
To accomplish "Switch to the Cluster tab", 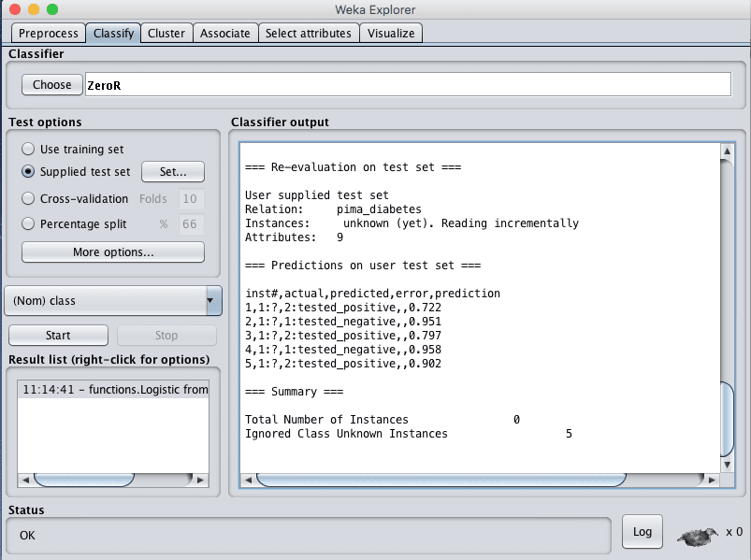I will [166, 33].
